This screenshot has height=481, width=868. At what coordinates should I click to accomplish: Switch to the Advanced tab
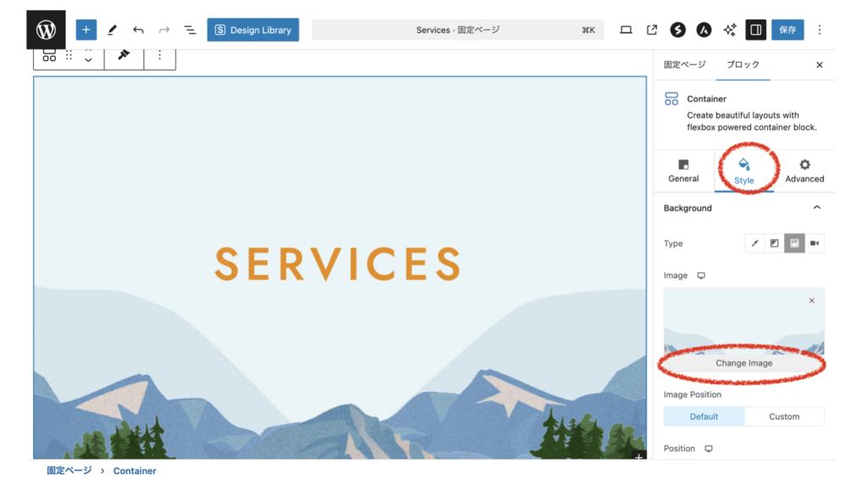804,171
